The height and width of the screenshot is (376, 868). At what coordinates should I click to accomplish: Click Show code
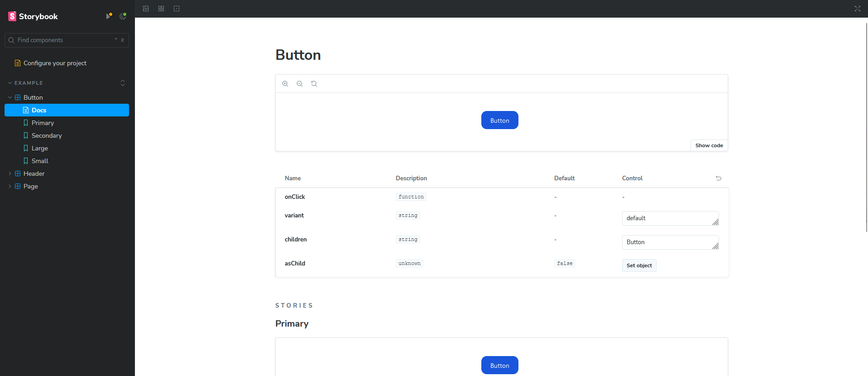tap(709, 145)
